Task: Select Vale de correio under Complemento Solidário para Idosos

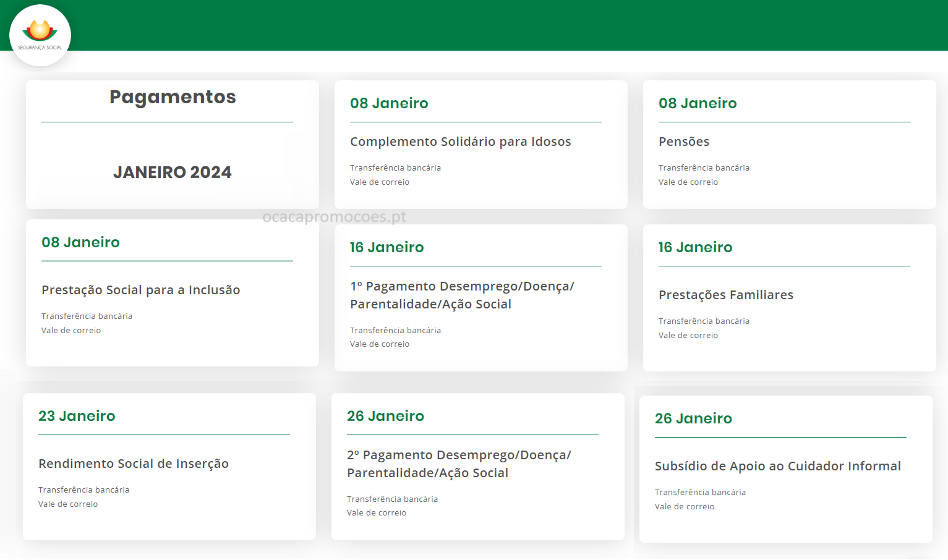Action: click(x=380, y=182)
